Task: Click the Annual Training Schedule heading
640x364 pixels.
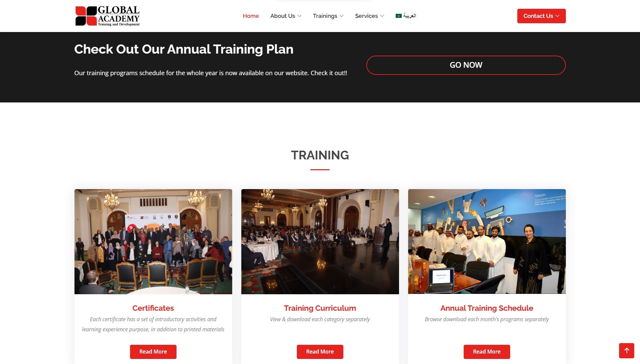Action: [487, 308]
